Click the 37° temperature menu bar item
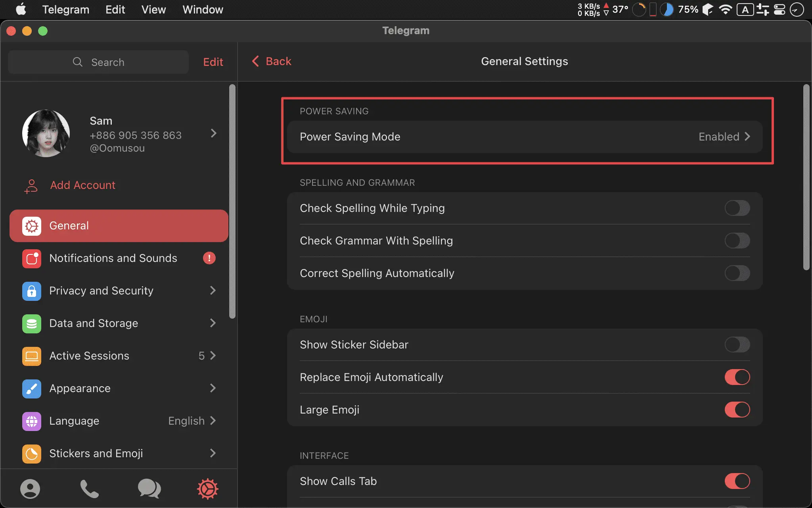 click(620, 10)
